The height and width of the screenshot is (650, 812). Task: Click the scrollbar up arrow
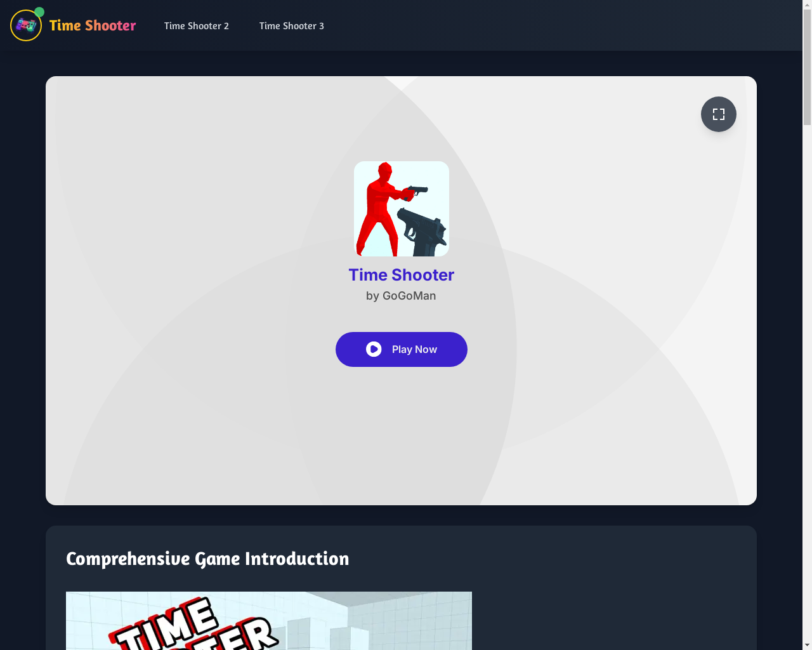click(807, 4)
